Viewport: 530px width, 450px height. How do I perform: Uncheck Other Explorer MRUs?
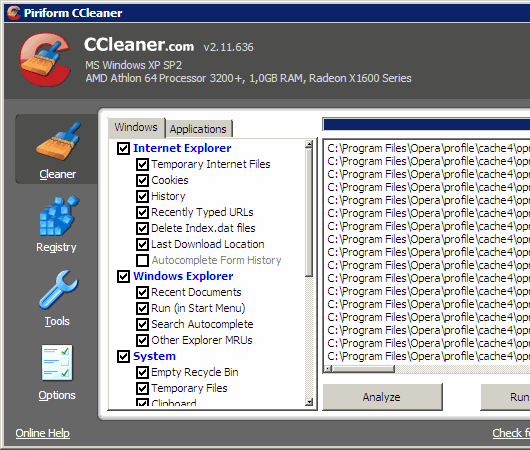pyautogui.click(x=142, y=340)
